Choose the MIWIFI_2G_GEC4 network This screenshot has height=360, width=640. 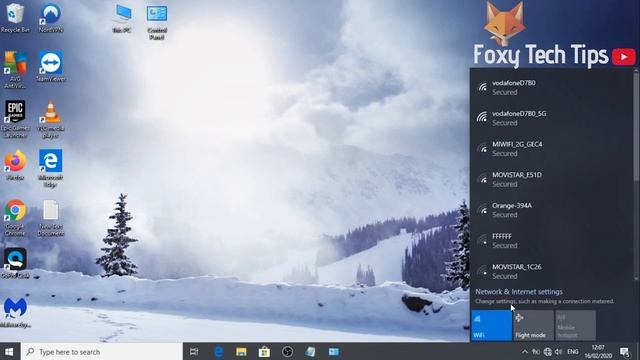551,148
